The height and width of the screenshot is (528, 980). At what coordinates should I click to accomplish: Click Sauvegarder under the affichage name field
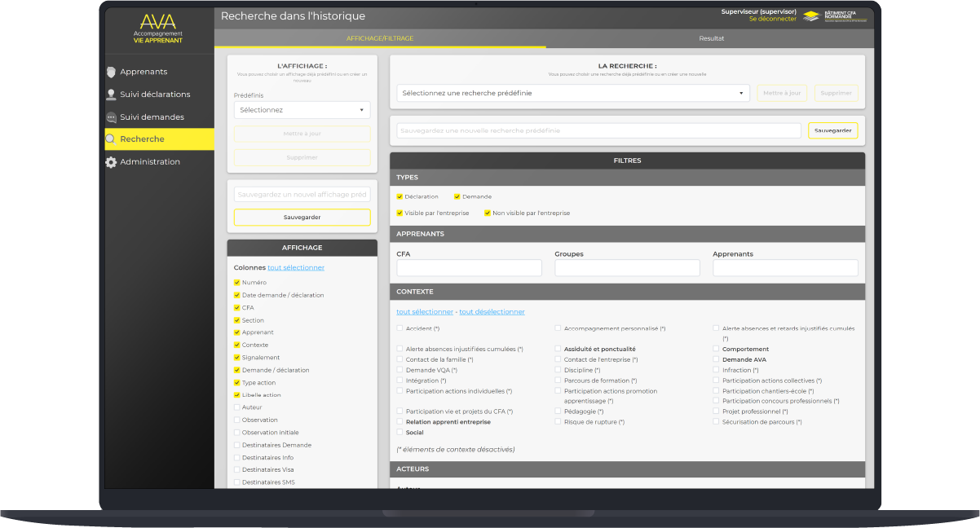pyautogui.click(x=302, y=218)
